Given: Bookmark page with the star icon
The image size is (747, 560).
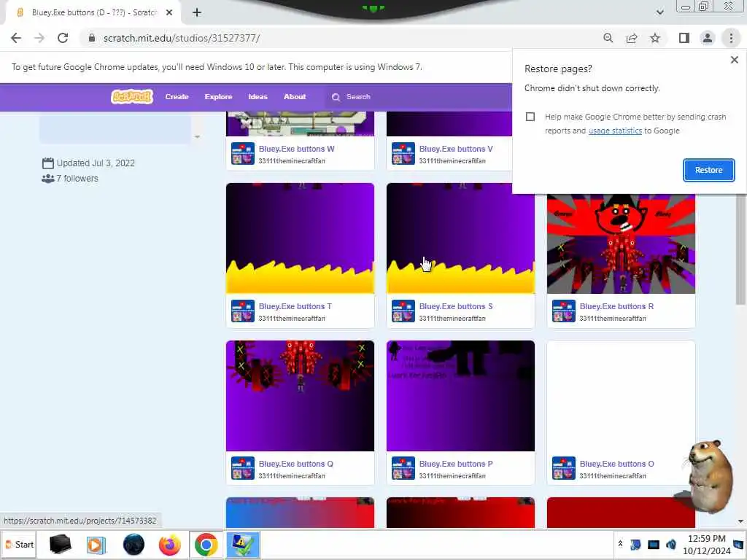Looking at the screenshot, I should coord(655,38).
